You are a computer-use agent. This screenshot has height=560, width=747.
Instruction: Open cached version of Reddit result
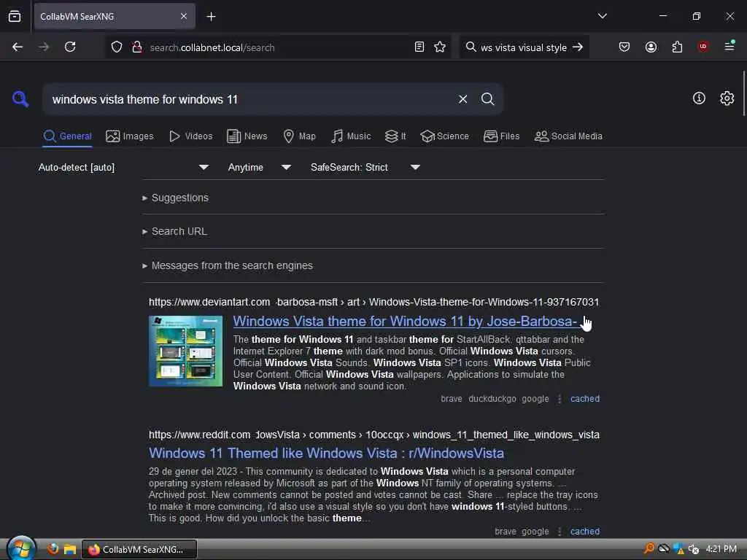(x=585, y=532)
